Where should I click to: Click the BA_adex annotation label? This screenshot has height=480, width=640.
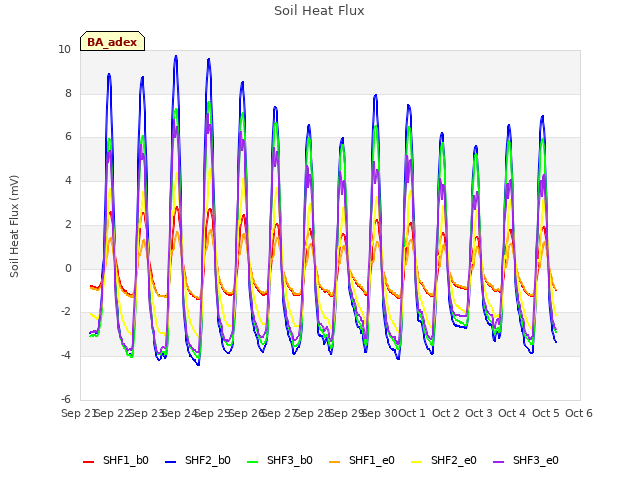(112, 41)
